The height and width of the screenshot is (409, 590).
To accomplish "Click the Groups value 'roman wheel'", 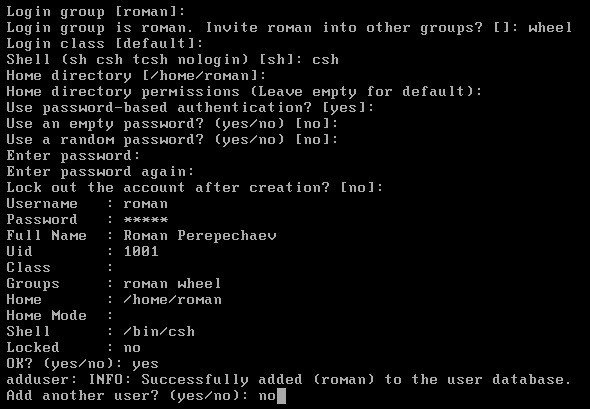I will [x=172, y=283].
